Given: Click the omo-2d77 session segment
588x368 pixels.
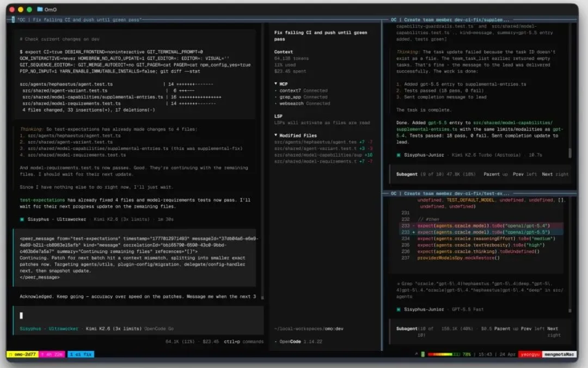Looking at the screenshot, I should 22,354.
